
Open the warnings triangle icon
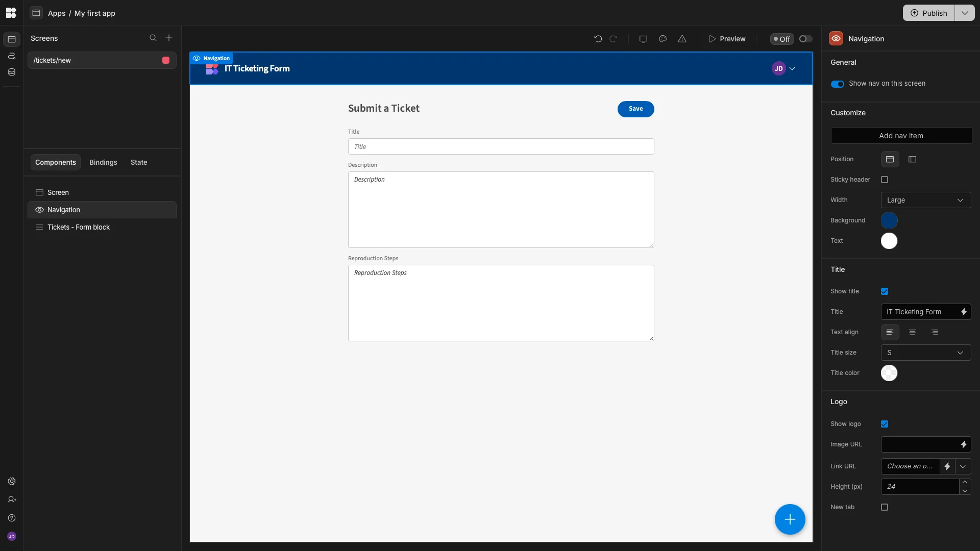point(682,39)
